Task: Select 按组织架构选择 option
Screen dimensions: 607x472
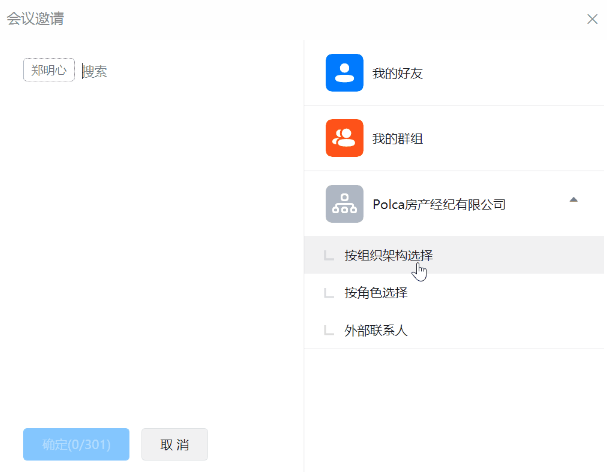Action: [454, 255]
